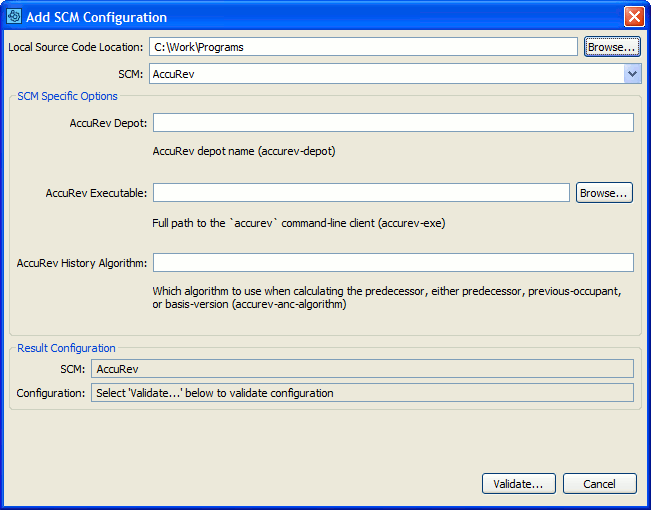The image size is (651, 510).
Task: Close the Add SCM Configuration dialog
Action: [633, 17]
